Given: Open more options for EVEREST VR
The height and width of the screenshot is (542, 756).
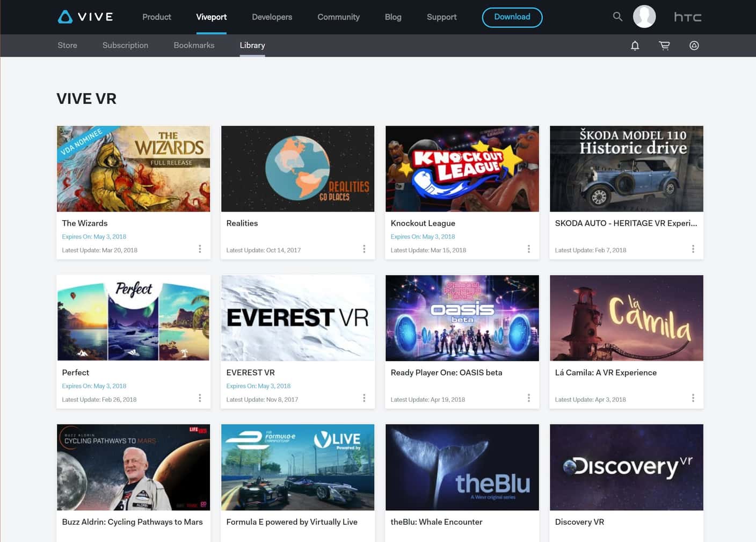Looking at the screenshot, I should point(364,399).
